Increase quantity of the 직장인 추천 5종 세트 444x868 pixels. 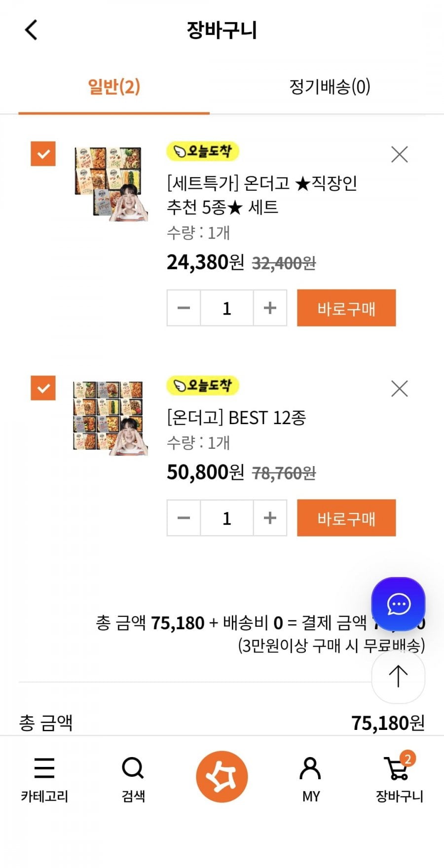pos(270,308)
